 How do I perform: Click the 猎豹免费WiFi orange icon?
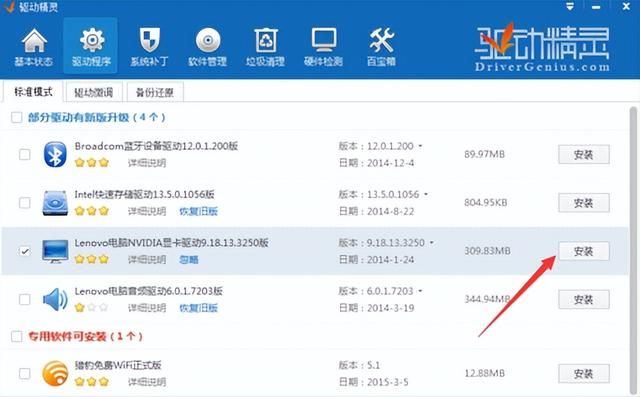(x=55, y=373)
